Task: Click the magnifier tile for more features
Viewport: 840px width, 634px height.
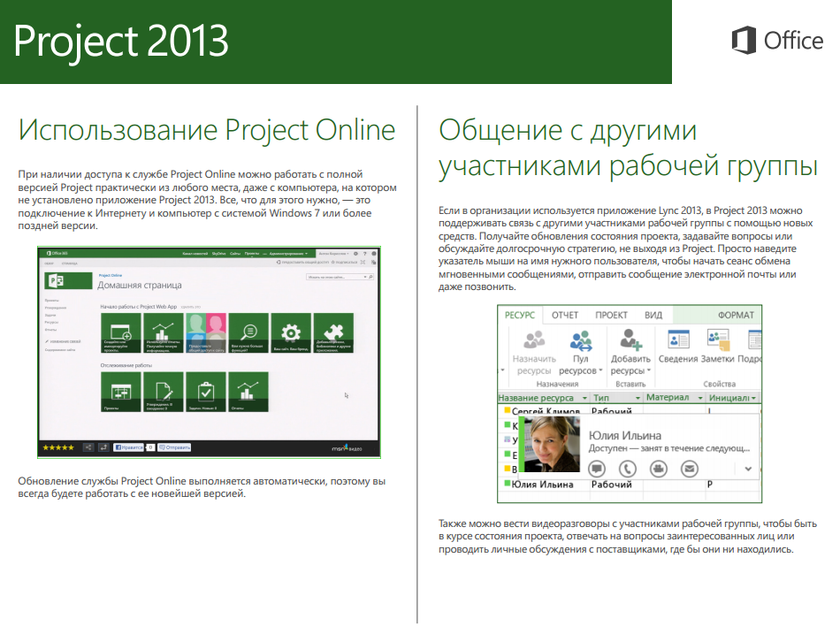Action: 248,332
